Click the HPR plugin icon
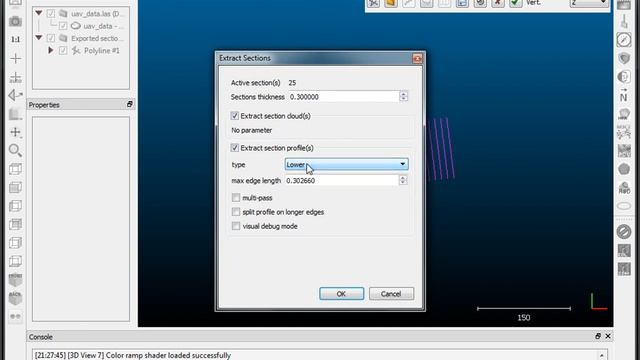 (624, 114)
